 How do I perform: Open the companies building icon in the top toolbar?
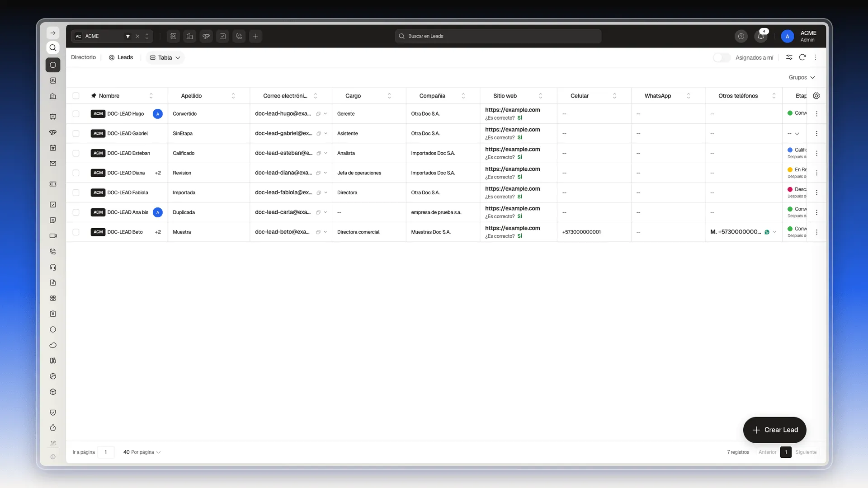click(190, 36)
